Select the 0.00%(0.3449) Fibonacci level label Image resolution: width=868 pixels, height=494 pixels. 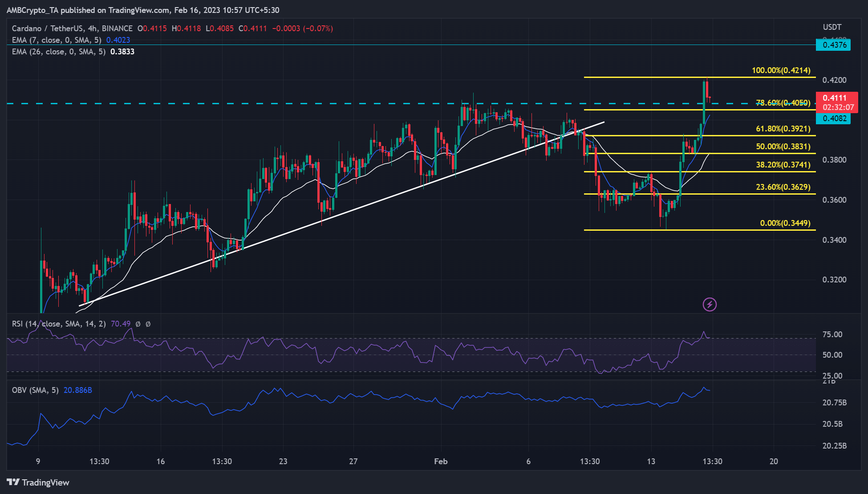[x=785, y=223]
